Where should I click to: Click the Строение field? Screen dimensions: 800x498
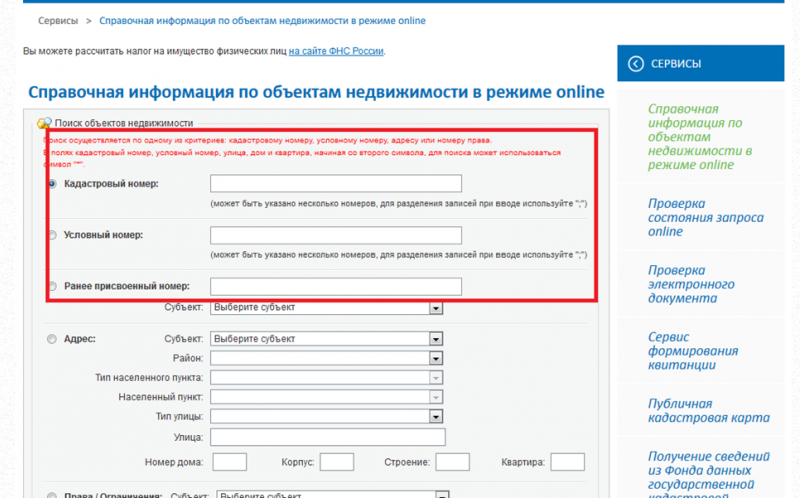click(x=453, y=462)
